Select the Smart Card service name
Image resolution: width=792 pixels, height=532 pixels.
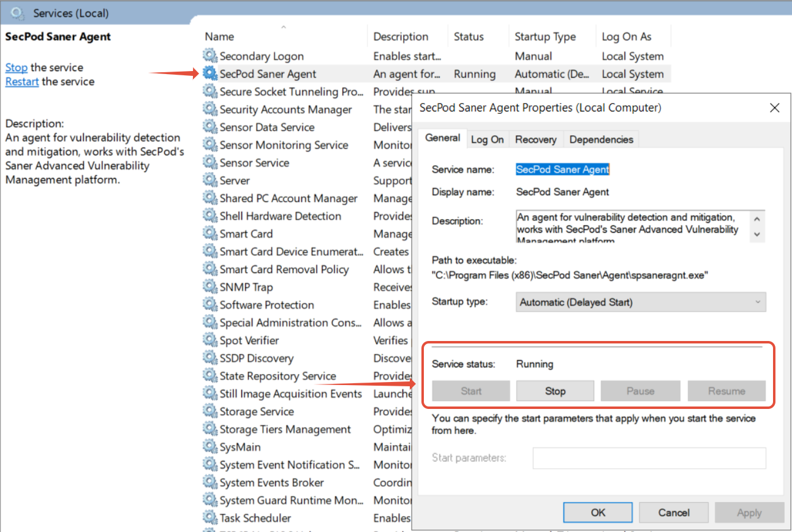tap(246, 234)
